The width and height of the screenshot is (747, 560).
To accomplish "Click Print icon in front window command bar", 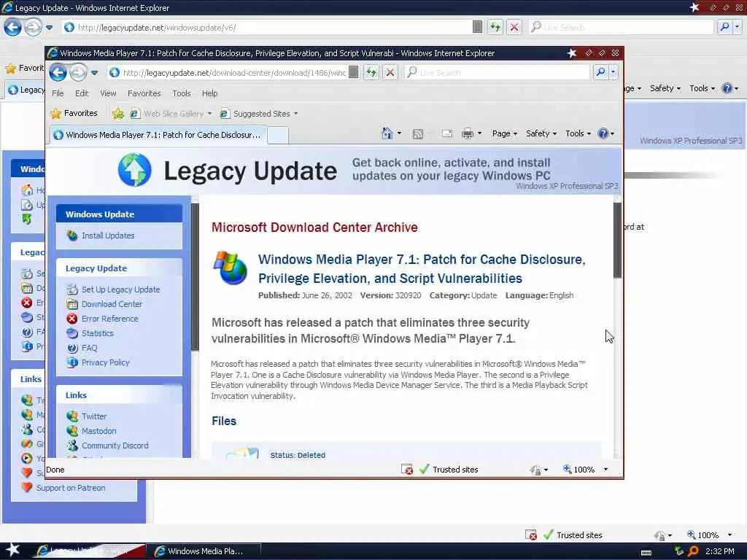I will (468, 134).
